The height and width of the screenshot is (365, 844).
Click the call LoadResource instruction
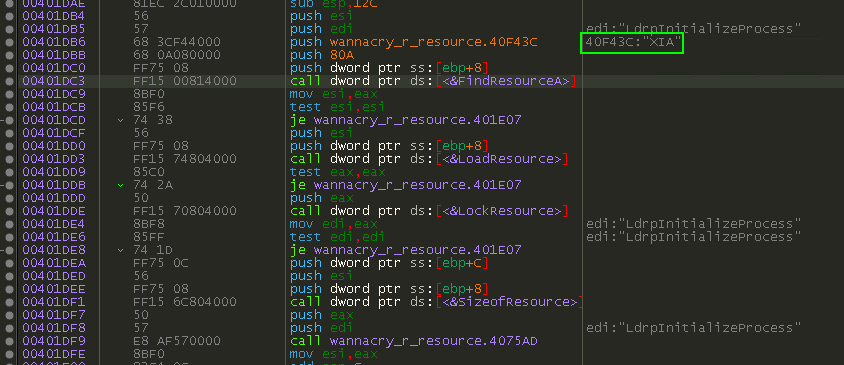pyautogui.click(x=429, y=159)
